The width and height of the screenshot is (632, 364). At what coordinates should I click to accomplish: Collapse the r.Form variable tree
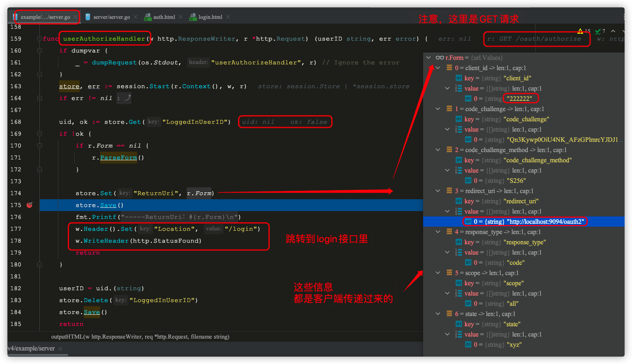428,58
